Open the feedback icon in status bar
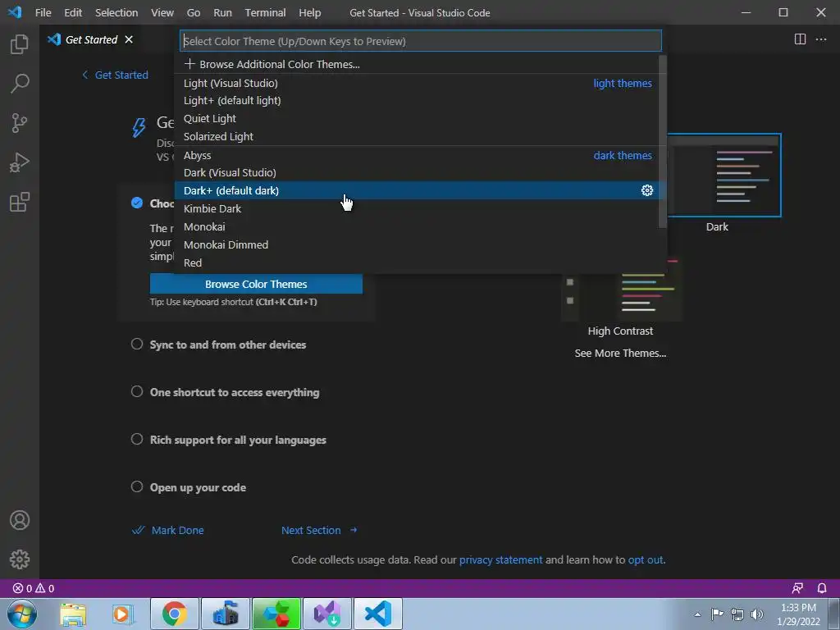 click(x=797, y=588)
